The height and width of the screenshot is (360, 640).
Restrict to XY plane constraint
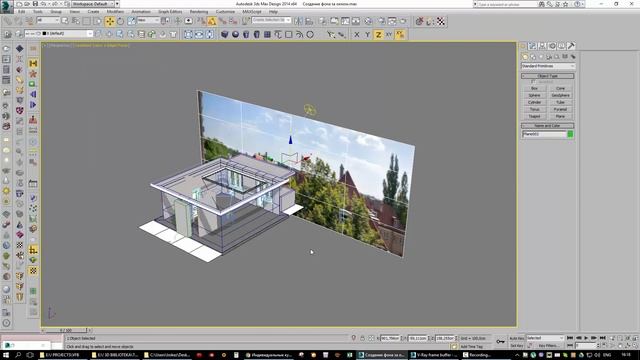coord(389,35)
